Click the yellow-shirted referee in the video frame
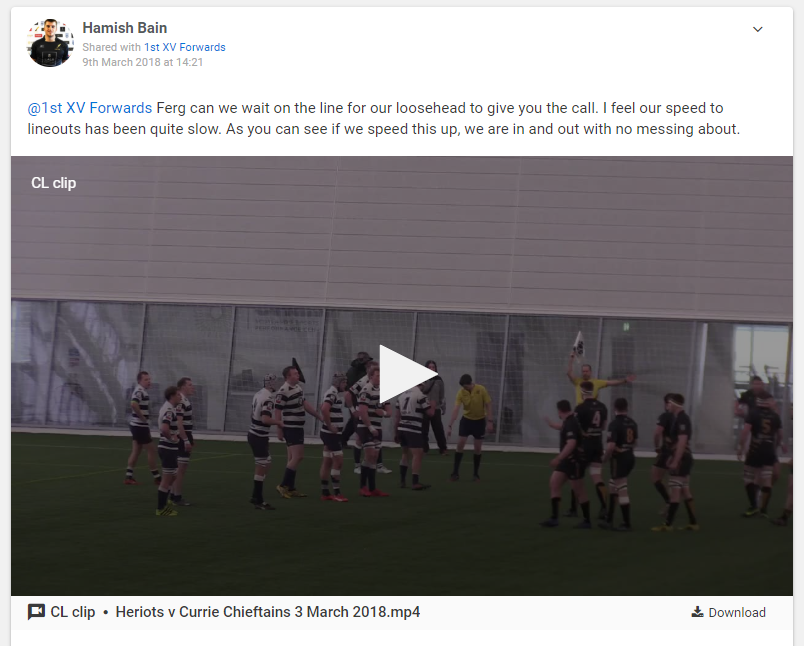Screen dimensions: 804x646 pos(471,427)
